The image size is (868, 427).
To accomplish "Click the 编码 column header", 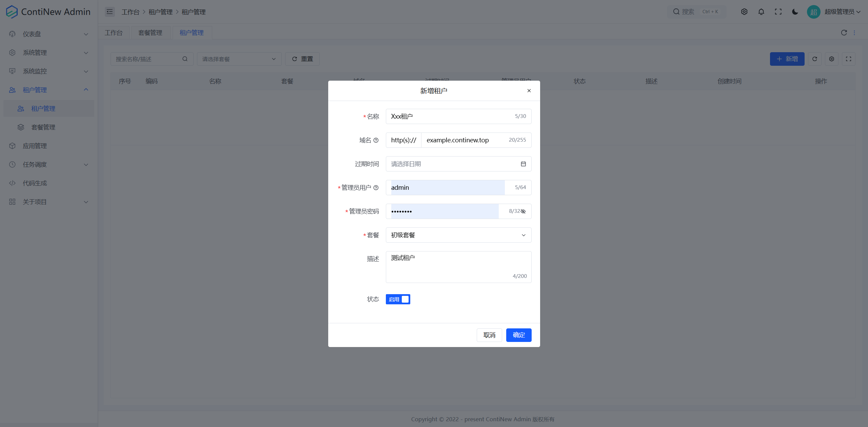I will click(152, 81).
